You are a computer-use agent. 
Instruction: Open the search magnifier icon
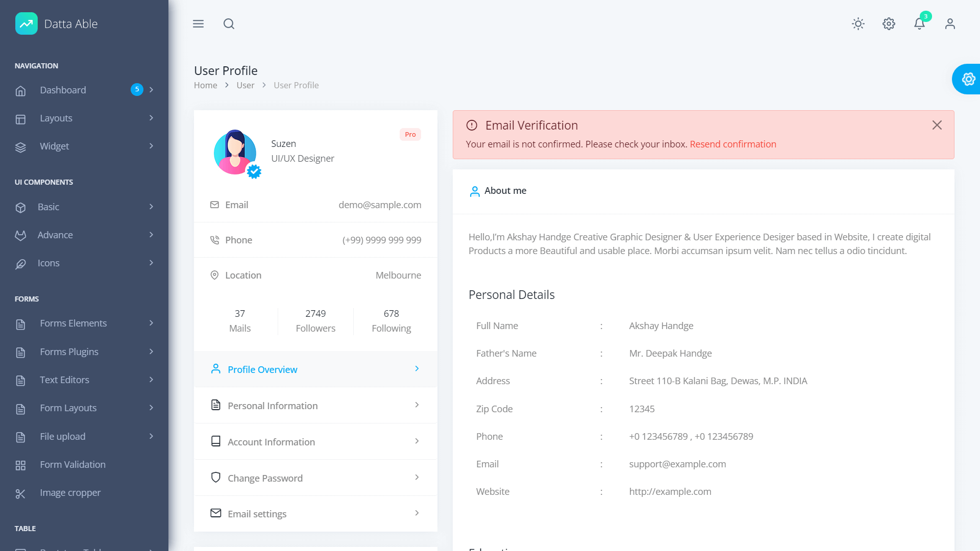229,24
